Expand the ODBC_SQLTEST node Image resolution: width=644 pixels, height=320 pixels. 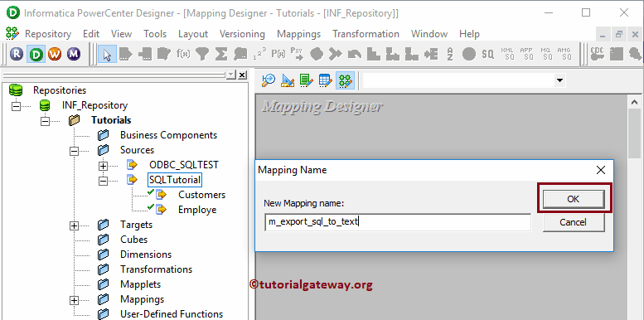pyautogui.click(x=103, y=166)
